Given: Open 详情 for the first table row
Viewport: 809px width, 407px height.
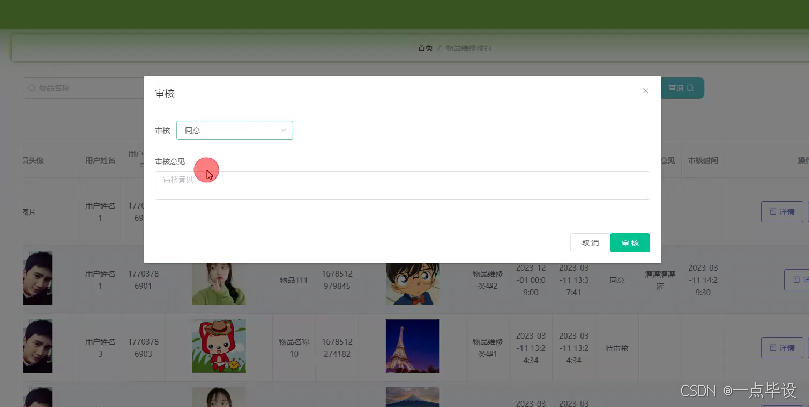Looking at the screenshot, I should [782, 211].
